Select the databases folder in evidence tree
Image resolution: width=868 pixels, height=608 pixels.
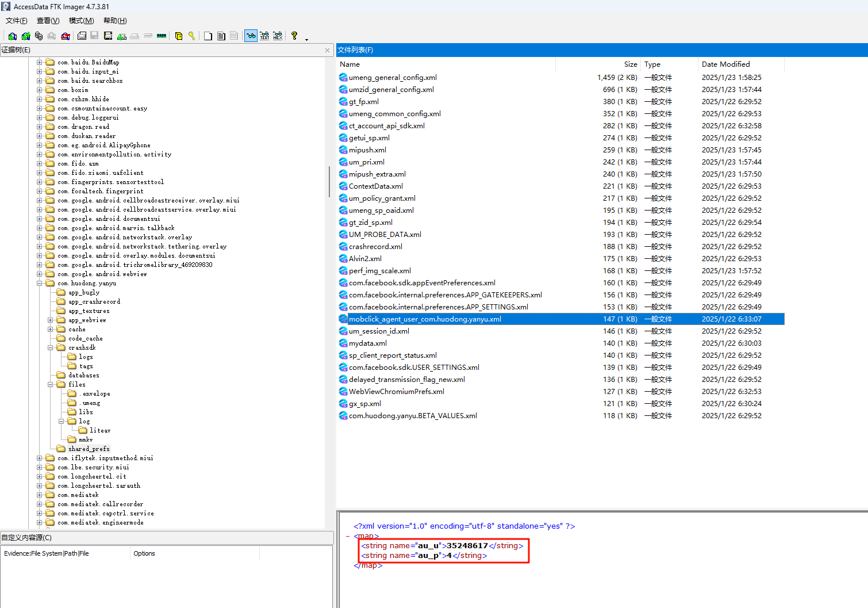pyautogui.click(x=84, y=375)
